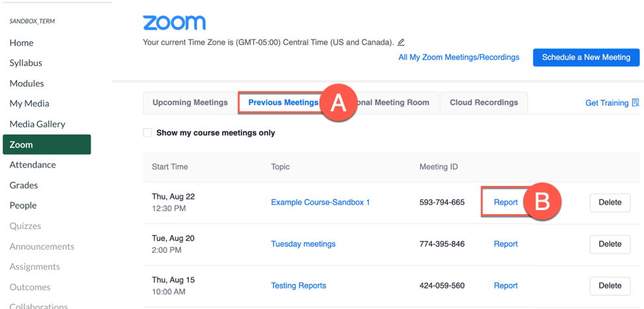View Report for Tuesday meetings

pyautogui.click(x=505, y=244)
